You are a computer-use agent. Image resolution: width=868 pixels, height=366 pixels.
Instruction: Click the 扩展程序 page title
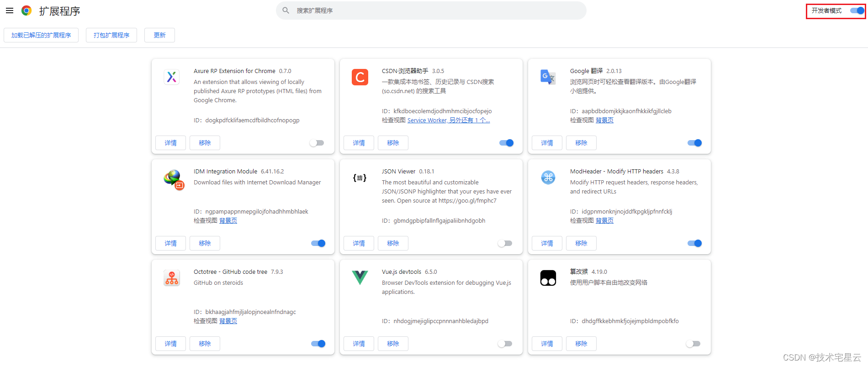59,11
